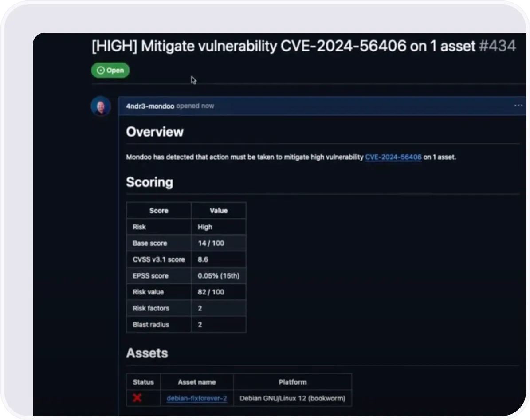Click the CVSS v3.1 score cell showing 8.6
The width and height of the screenshot is (530, 420).
coord(202,259)
